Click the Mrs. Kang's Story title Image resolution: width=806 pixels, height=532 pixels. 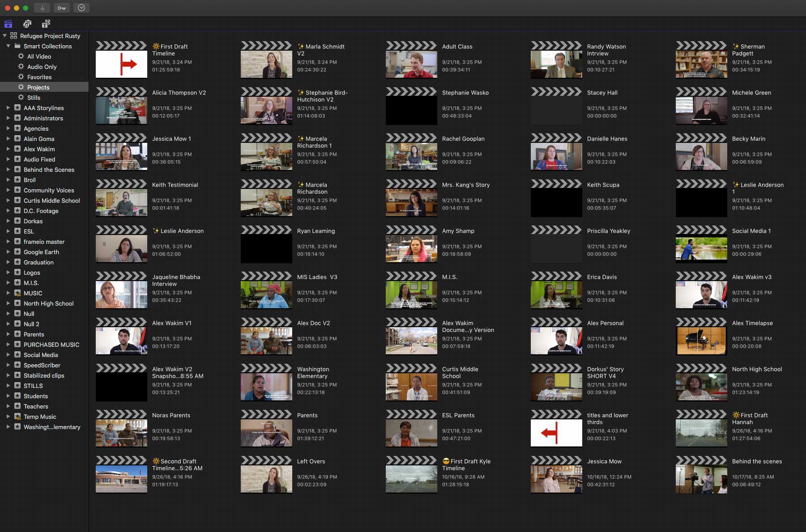(x=466, y=185)
